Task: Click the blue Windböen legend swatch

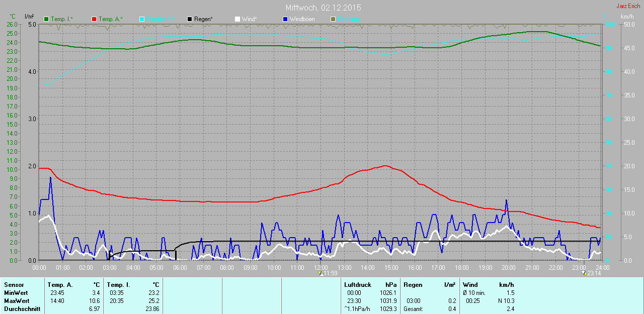Action: 285,19
